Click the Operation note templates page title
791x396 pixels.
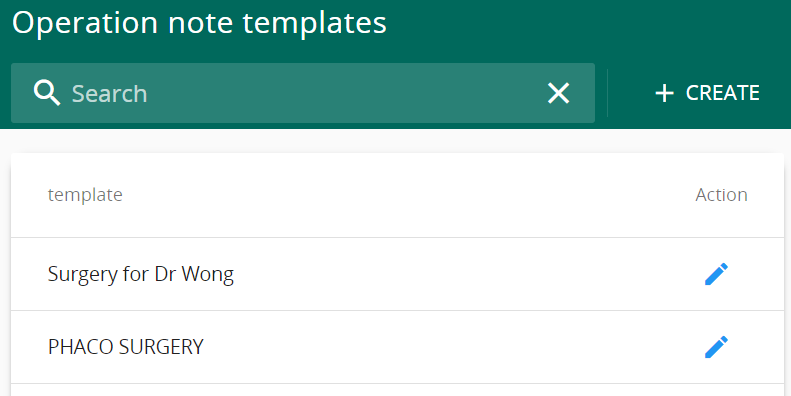coord(199,23)
